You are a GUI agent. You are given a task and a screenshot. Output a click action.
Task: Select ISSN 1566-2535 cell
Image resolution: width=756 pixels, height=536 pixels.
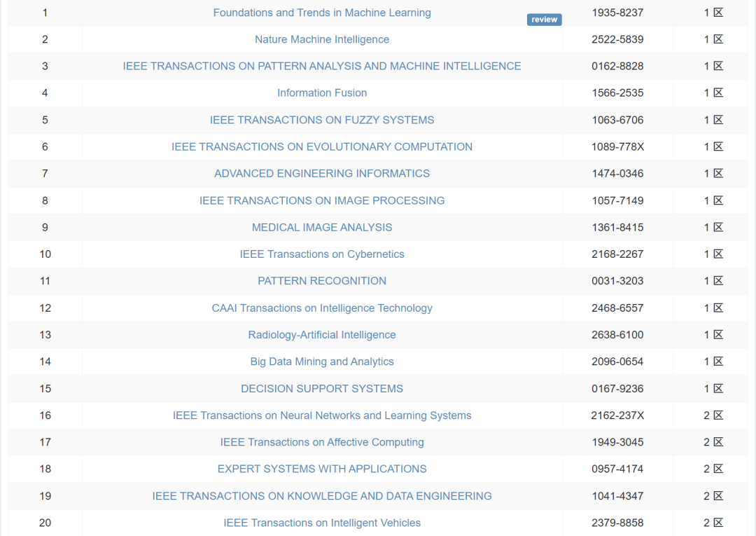(x=617, y=93)
